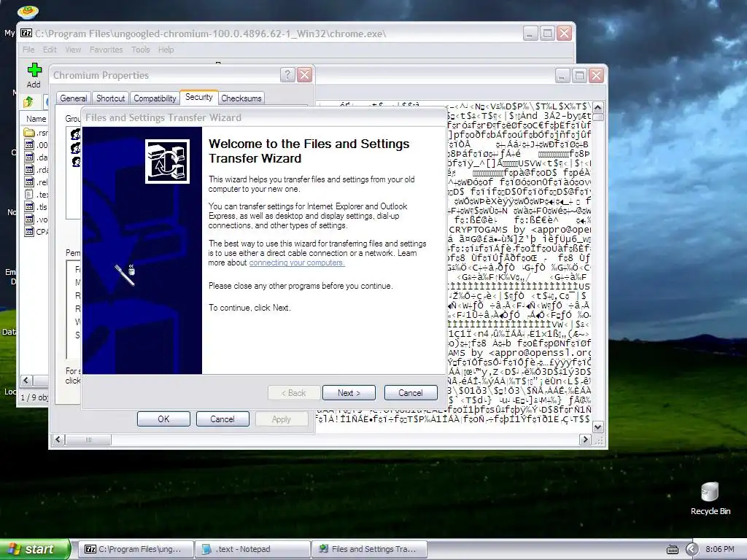Switch to 7-Zip taskbar button

click(135, 550)
